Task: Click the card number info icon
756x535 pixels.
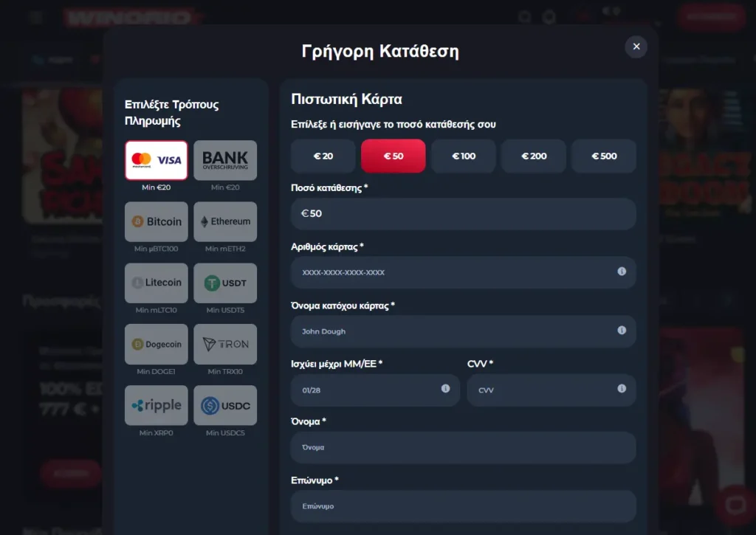Action: [x=622, y=272]
